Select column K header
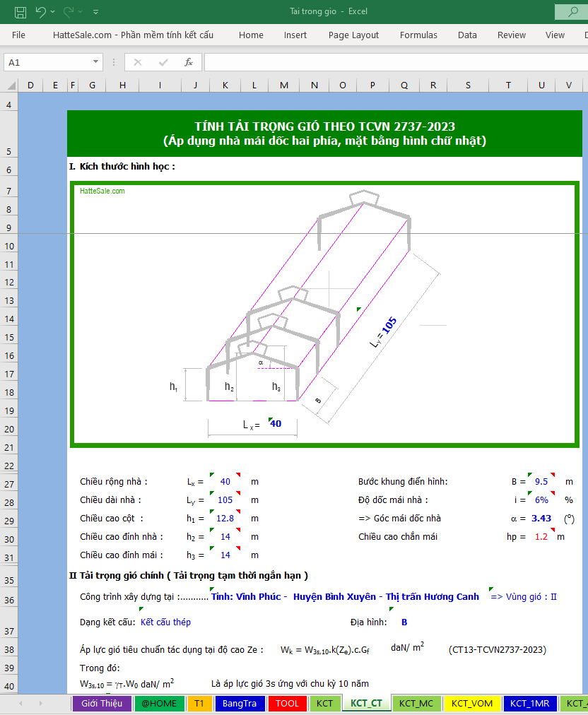The width and height of the screenshot is (588, 715). (x=225, y=85)
